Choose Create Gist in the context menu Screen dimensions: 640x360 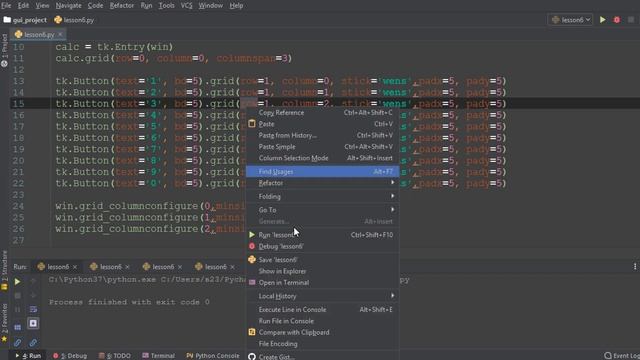point(322,357)
